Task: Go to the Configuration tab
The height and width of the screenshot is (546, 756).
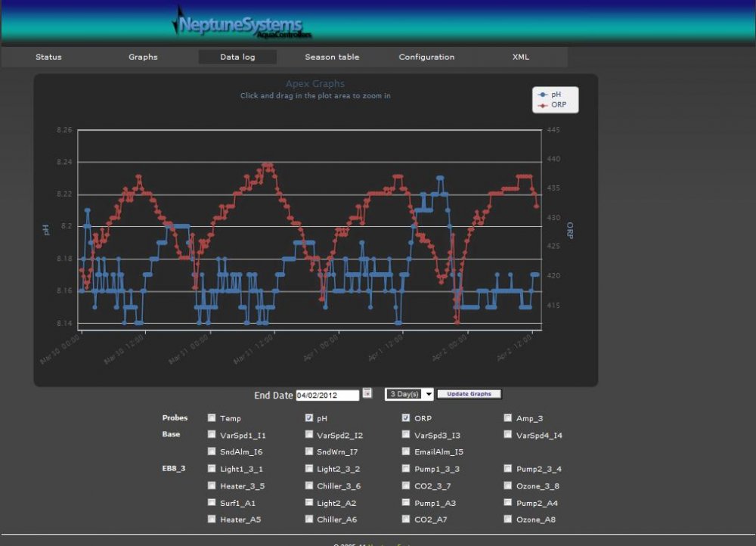Action: tap(426, 57)
